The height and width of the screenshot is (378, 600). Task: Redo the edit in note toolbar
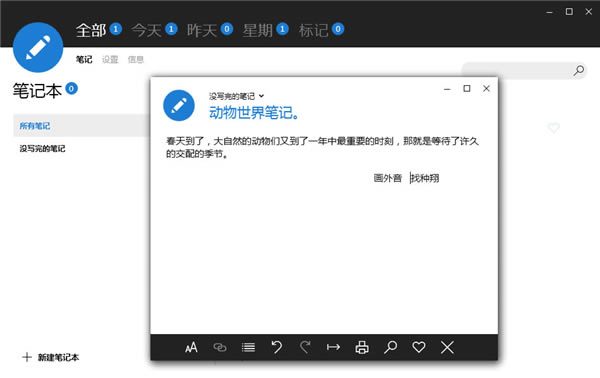(x=305, y=347)
